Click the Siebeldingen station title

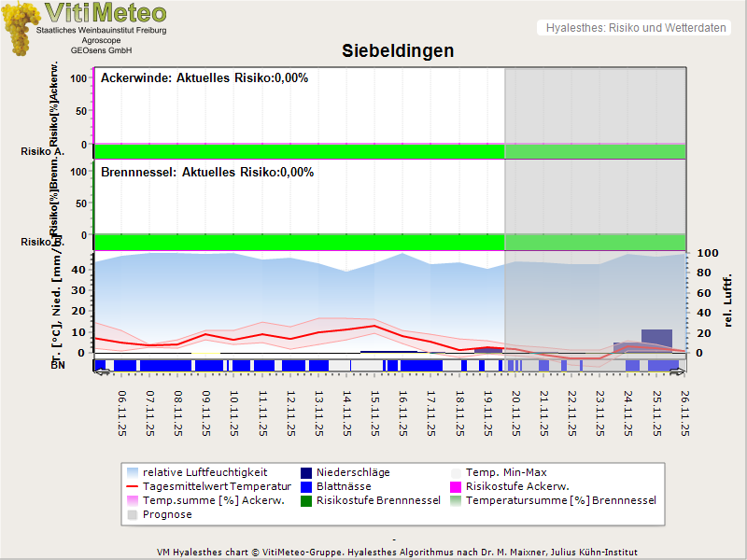[397, 51]
